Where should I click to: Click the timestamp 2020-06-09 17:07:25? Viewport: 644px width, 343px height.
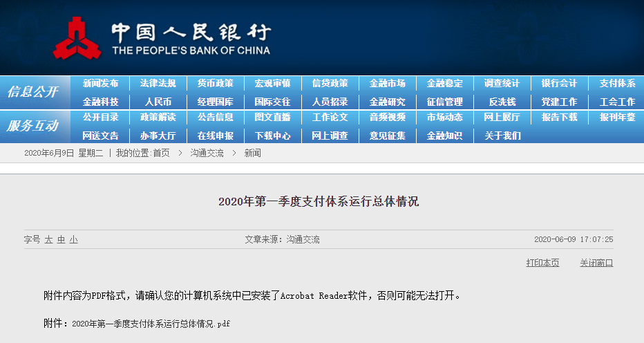click(x=574, y=239)
